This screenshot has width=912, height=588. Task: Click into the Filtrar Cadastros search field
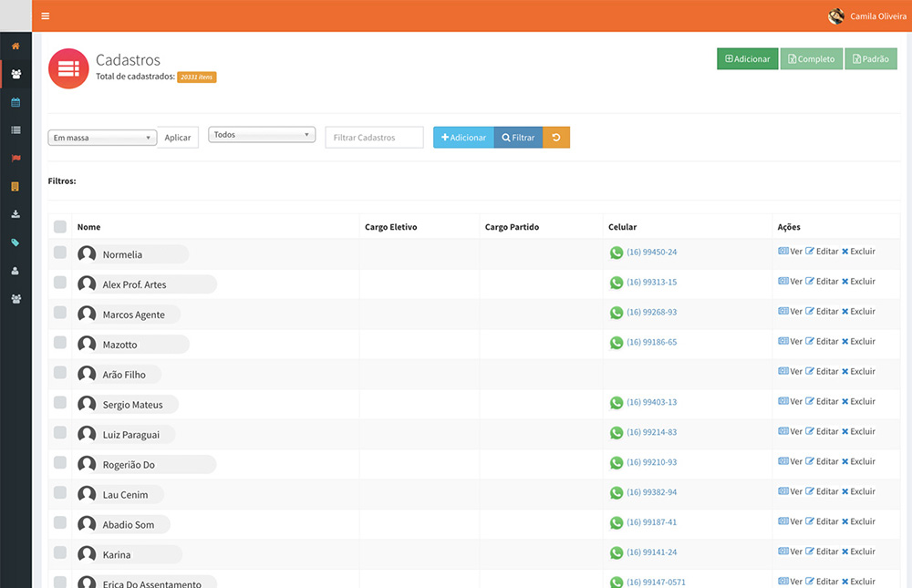point(374,138)
